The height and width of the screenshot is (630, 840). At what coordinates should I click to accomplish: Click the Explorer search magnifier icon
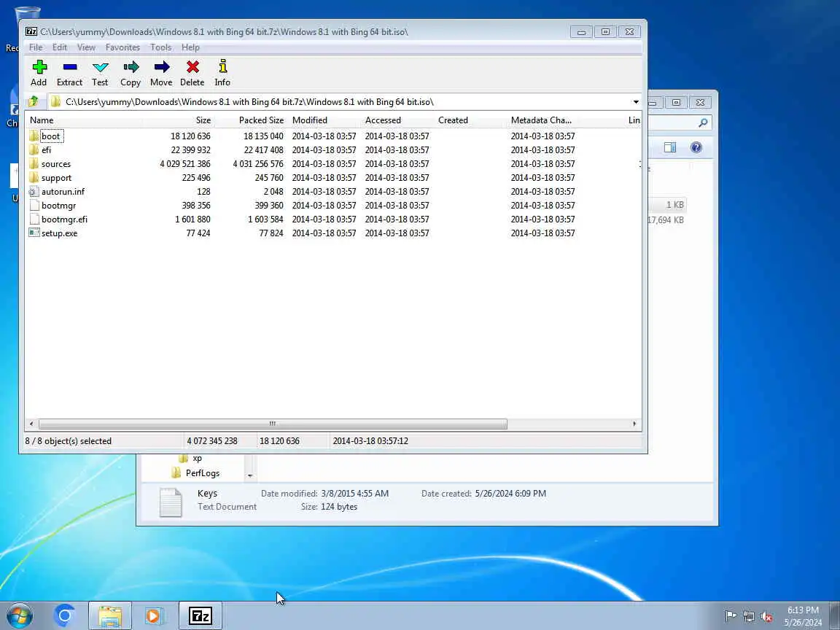click(703, 122)
